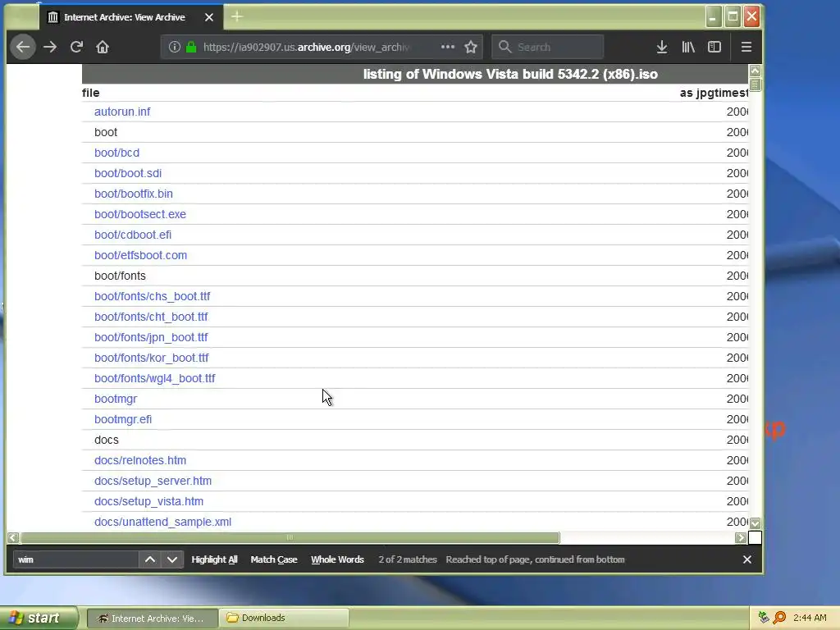840x630 pixels.
Task: Click the find input containing wim
Action: pyautogui.click(x=75, y=559)
